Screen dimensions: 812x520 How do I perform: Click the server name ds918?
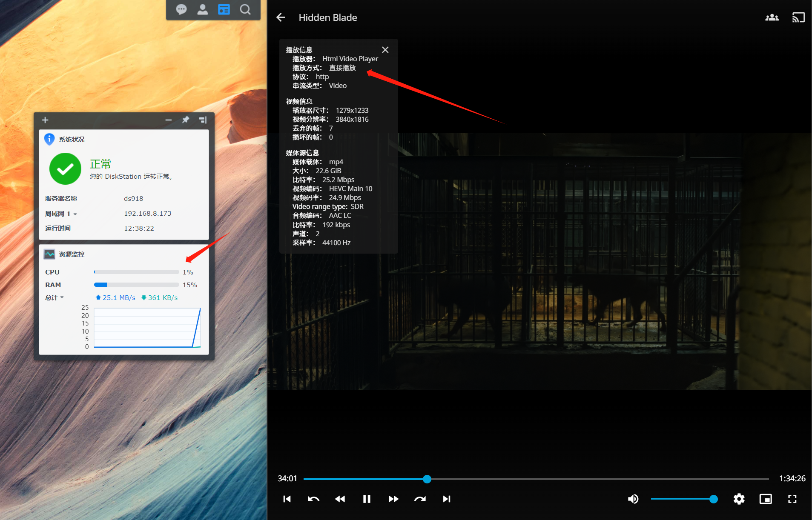[x=133, y=198]
